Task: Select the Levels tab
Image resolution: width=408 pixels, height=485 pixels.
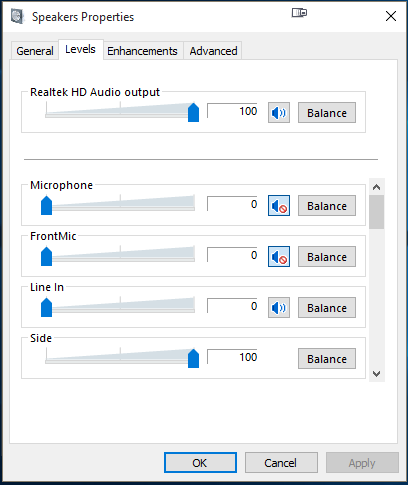Action: tap(80, 49)
